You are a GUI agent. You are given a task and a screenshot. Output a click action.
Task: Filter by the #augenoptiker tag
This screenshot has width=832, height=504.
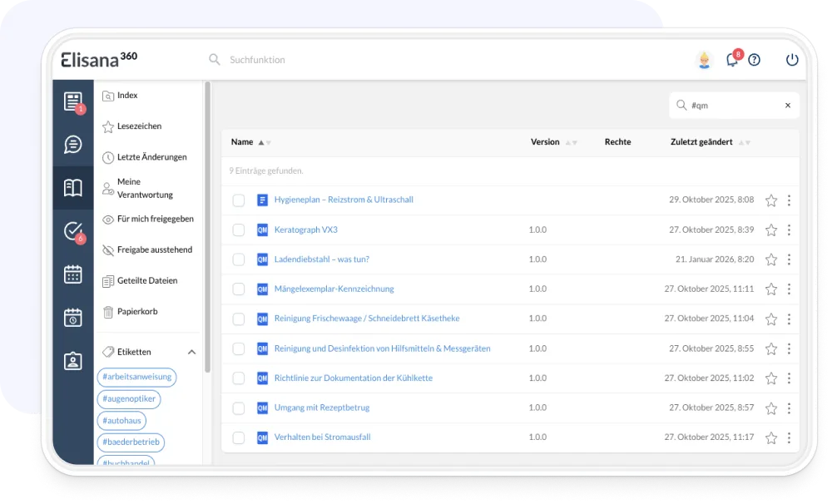click(x=129, y=398)
